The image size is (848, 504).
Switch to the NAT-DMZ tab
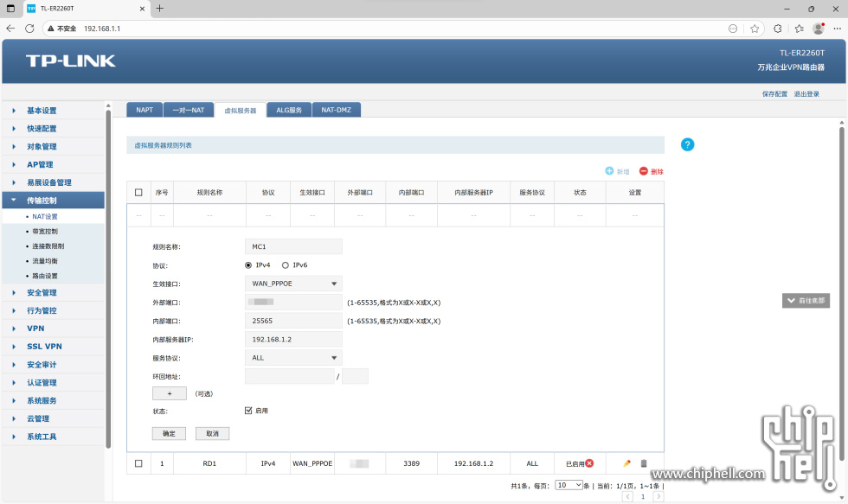(336, 110)
